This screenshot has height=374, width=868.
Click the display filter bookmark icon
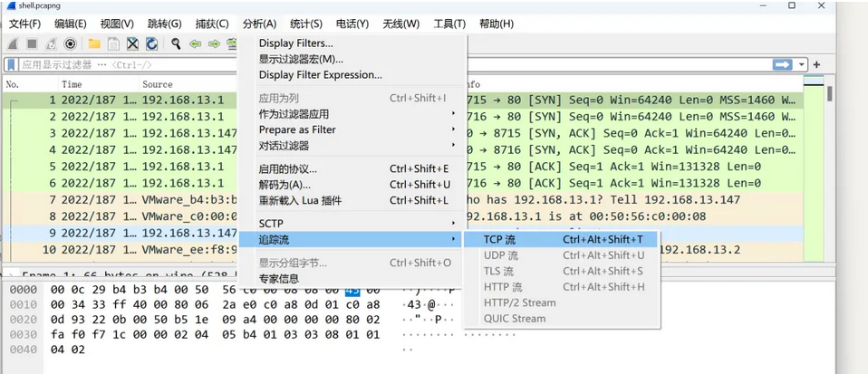click(x=12, y=65)
